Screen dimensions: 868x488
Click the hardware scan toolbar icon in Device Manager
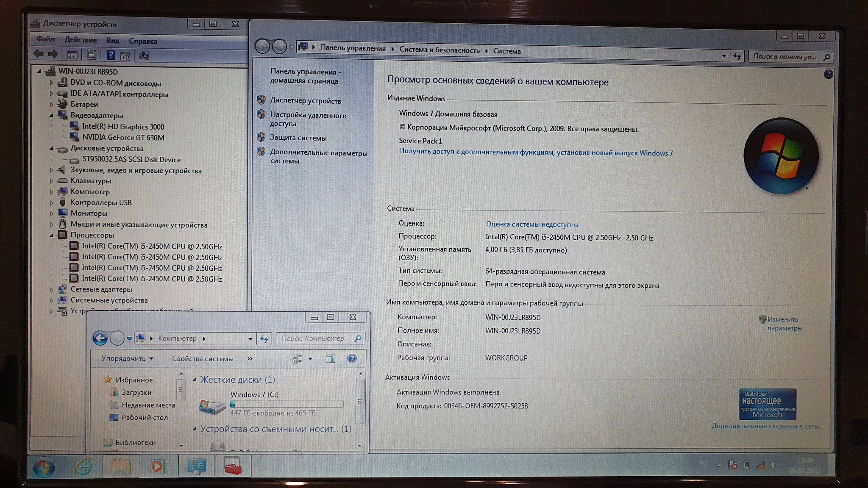click(x=144, y=55)
